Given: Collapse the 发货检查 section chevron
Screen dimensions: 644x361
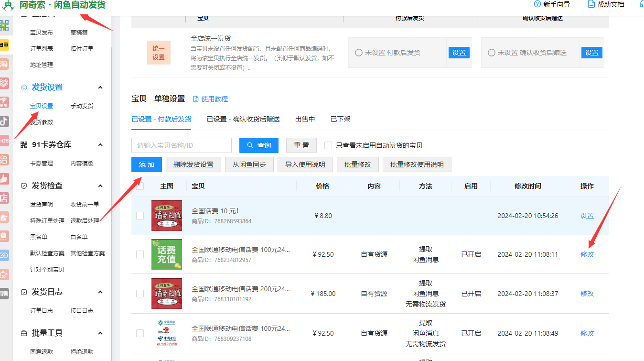Looking at the screenshot, I should click(x=100, y=186).
